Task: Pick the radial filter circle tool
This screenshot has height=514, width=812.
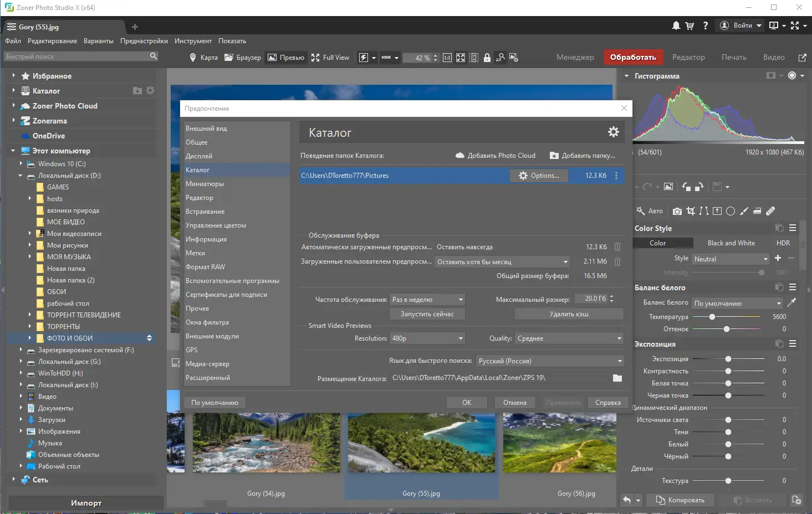Action: 731,211
